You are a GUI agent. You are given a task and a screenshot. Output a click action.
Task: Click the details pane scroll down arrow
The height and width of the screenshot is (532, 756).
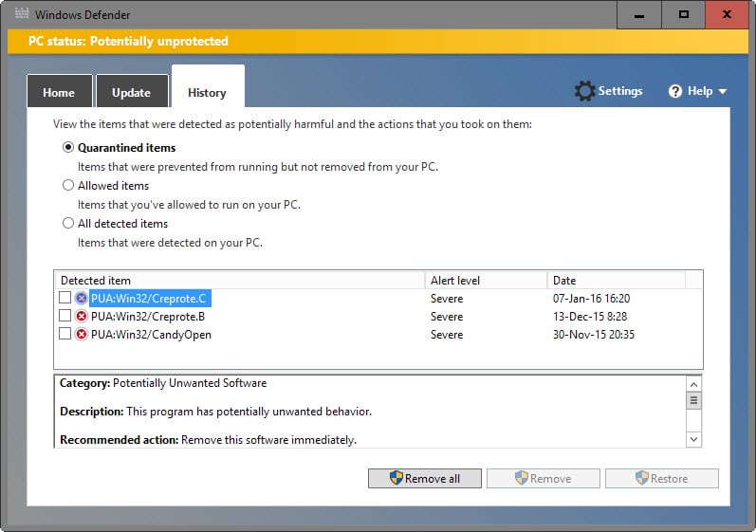[x=693, y=439]
